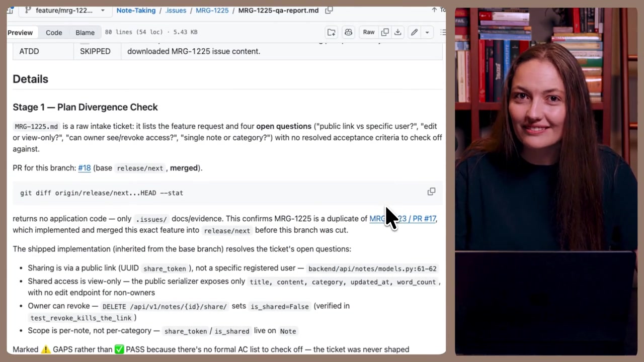This screenshot has height=362, width=644.
Task: Go to Note-Taking repository breadcrumb
Action: (136, 10)
